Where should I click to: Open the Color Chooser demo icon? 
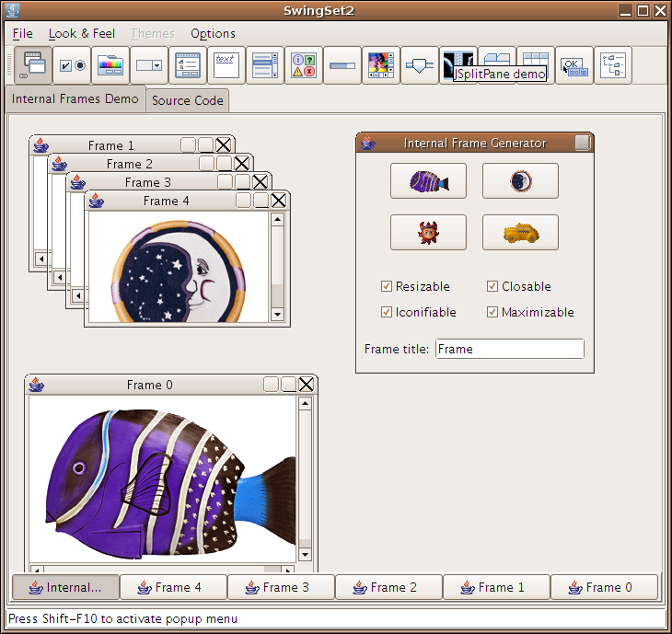110,65
